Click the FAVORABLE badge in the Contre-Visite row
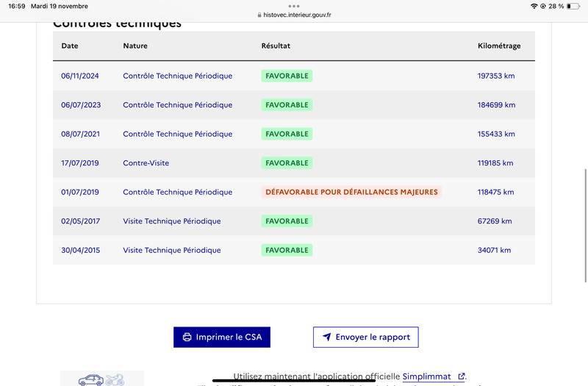 tap(287, 163)
